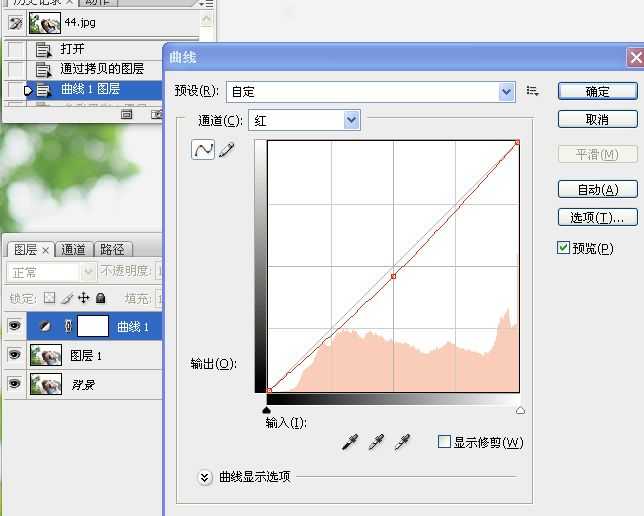Click the history panel scrollbar up arrow

[207, 18]
